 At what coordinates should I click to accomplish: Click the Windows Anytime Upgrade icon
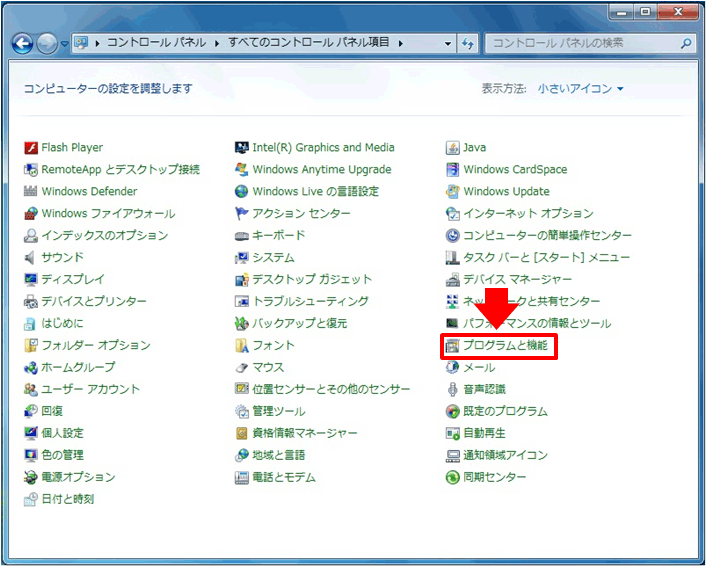[x=242, y=170]
